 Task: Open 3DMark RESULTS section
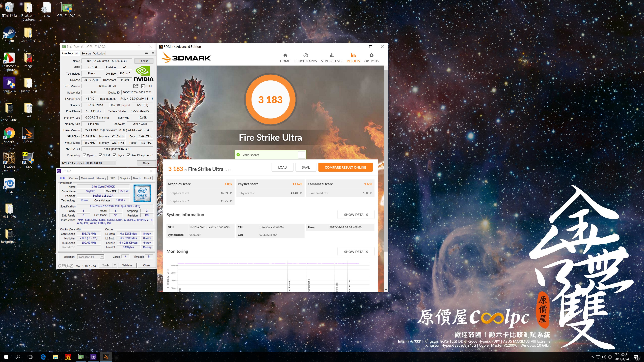click(x=353, y=58)
